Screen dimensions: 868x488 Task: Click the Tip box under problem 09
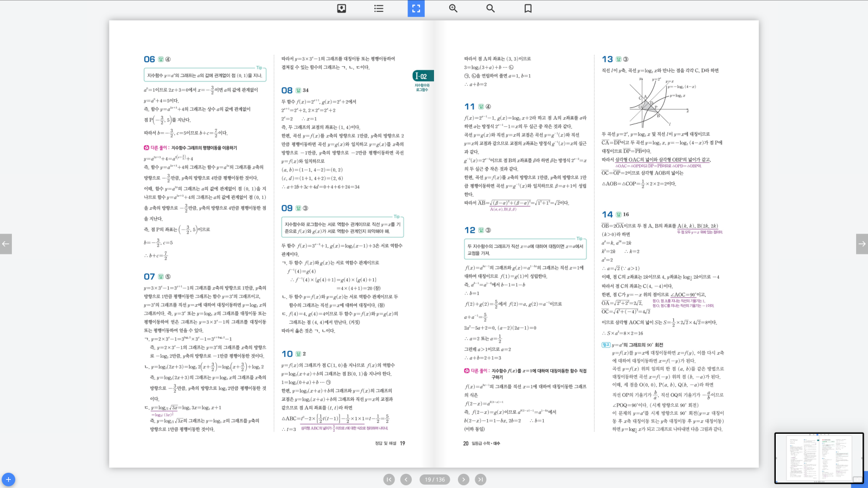click(x=342, y=228)
